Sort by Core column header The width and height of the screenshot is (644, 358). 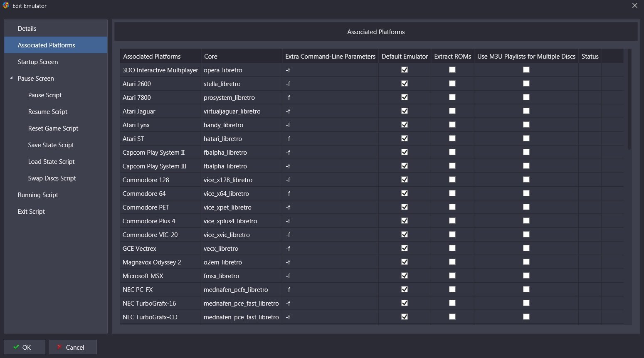click(x=242, y=56)
